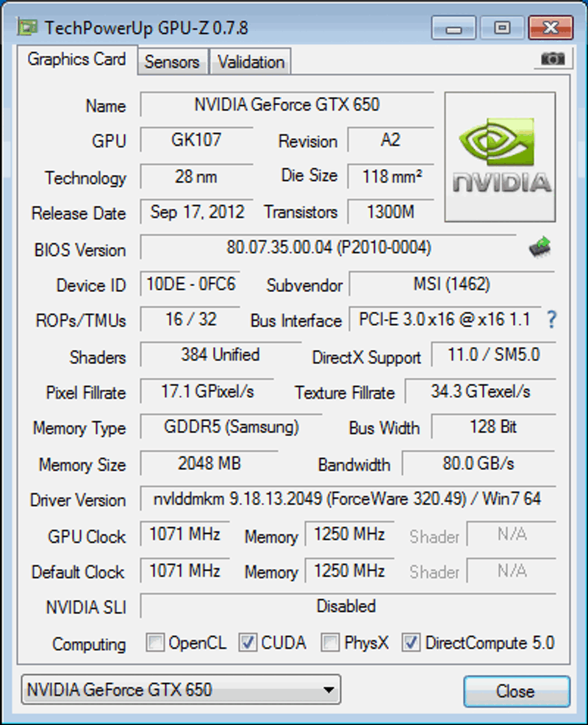This screenshot has width=588, height=725.
Task: Click the Default Clock row Shader N/A field
Action: coord(512,571)
